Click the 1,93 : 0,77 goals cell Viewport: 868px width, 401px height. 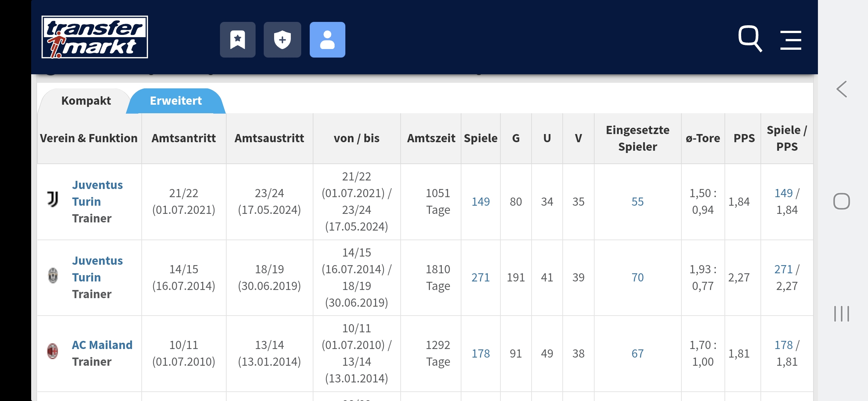click(703, 277)
